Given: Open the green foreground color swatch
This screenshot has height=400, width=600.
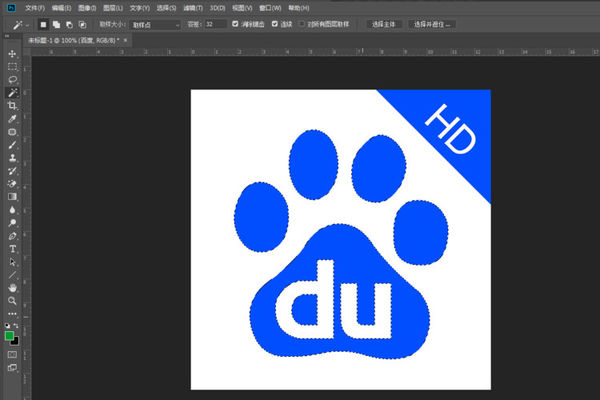Looking at the screenshot, I should pos(9,336).
